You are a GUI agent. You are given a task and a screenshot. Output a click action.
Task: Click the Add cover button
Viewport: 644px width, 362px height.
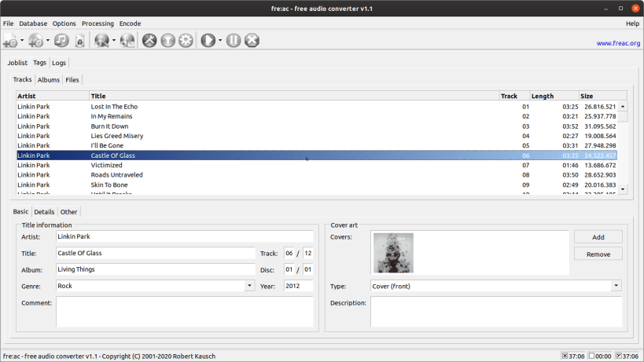598,237
